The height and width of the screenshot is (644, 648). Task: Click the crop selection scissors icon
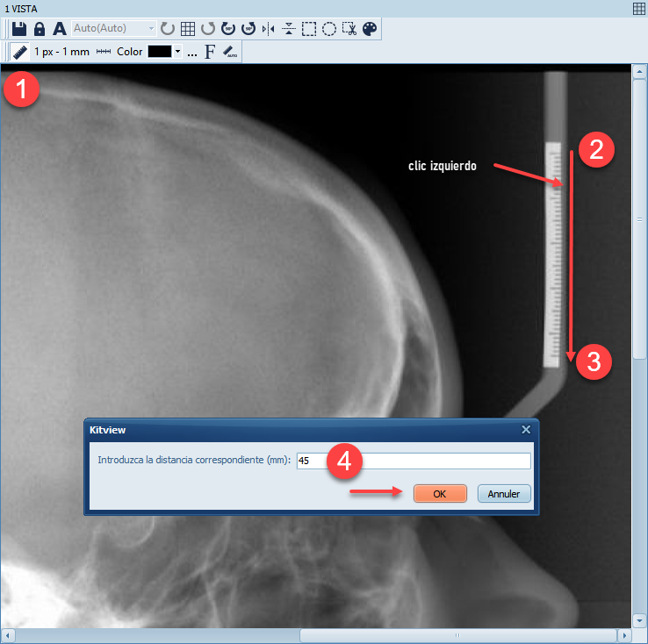click(x=349, y=29)
